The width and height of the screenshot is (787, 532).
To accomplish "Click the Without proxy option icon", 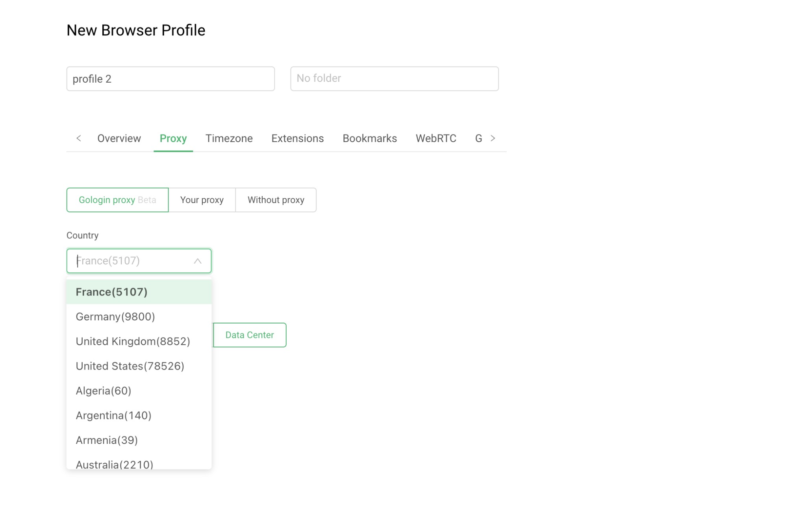I will point(276,199).
